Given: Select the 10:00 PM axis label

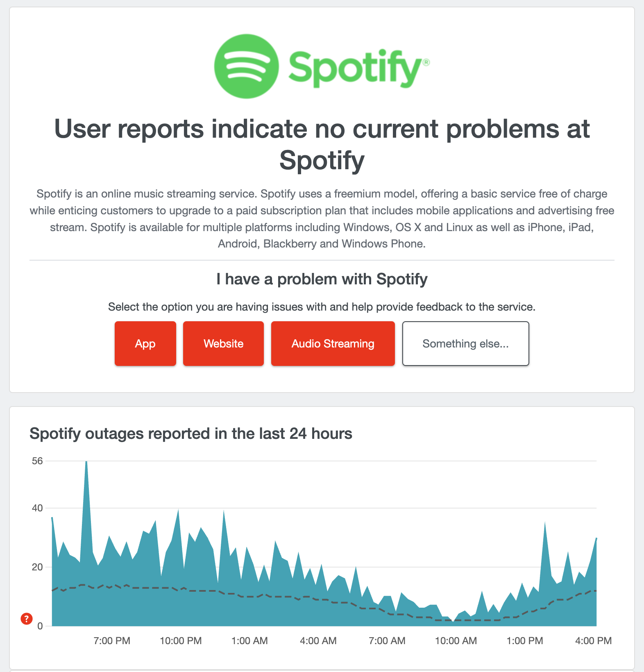Looking at the screenshot, I should 181,640.
